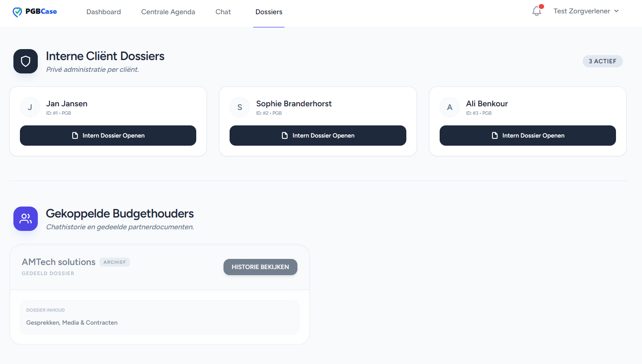This screenshot has height=364, width=642.
Task: Click the Dossier Inhoud content box
Action: (160, 317)
